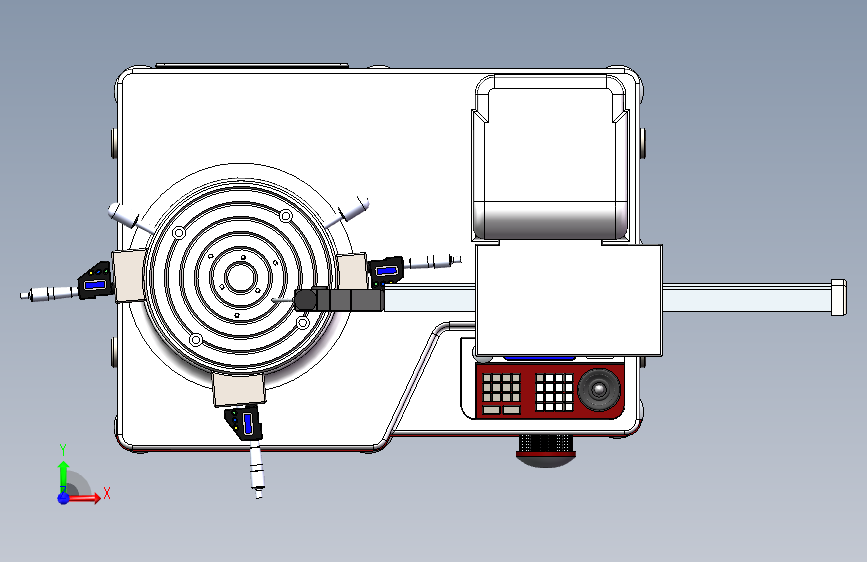Select the center hole of the rotary table

point(240,278)
